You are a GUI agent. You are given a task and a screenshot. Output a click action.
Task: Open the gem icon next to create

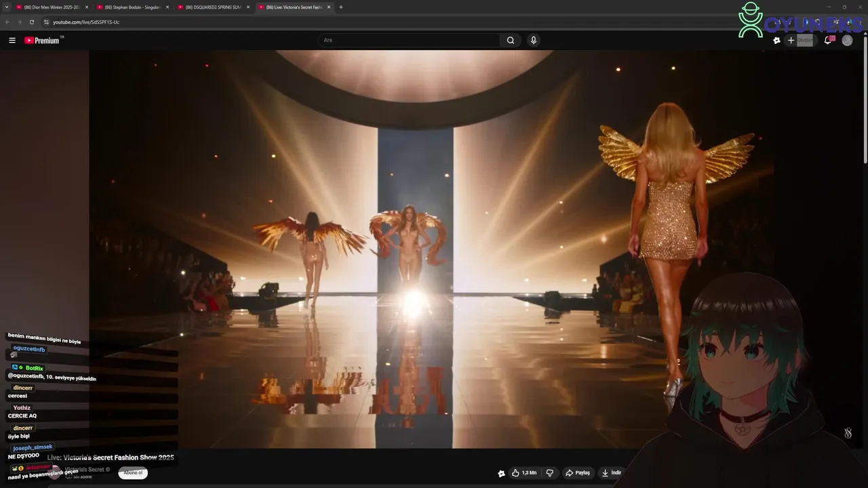click(x=777, y=41)
